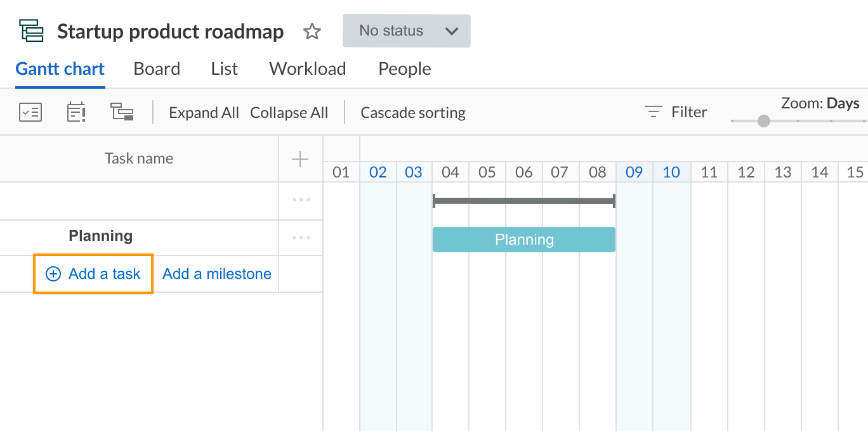The image size is (868, 431).
Task: Collapse All tasks in the chart
Action: point(289,113)
